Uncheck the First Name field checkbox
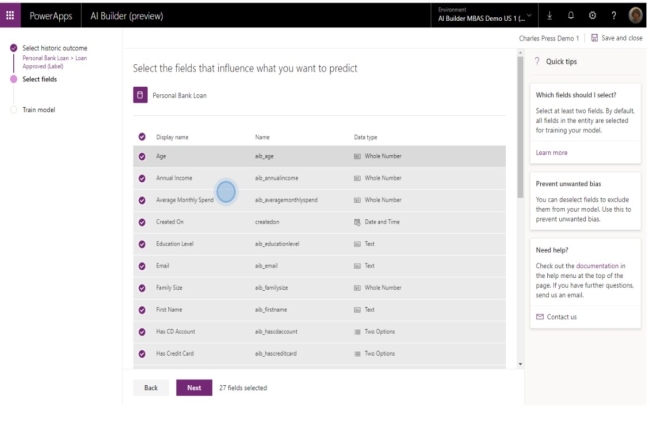 (x=142, y=310)
